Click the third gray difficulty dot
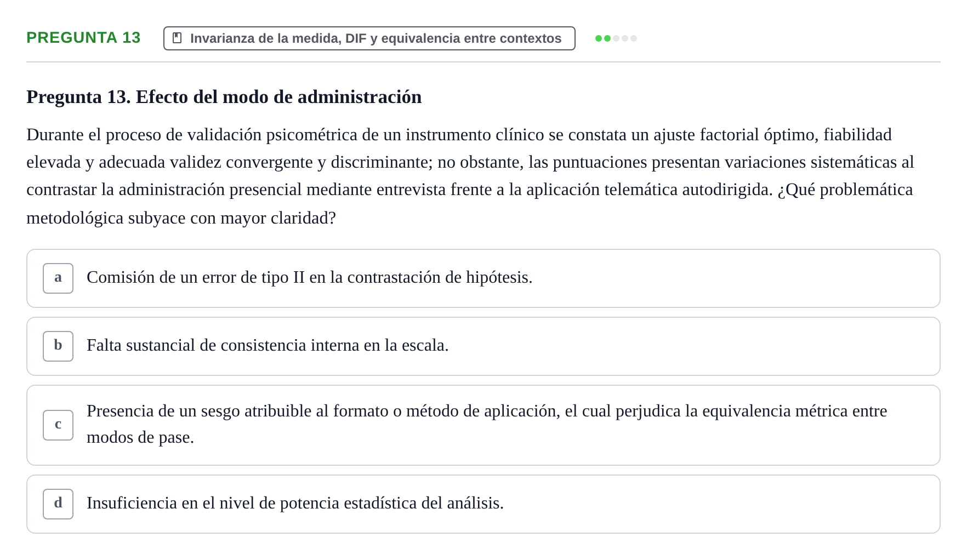 coord(616,38)
